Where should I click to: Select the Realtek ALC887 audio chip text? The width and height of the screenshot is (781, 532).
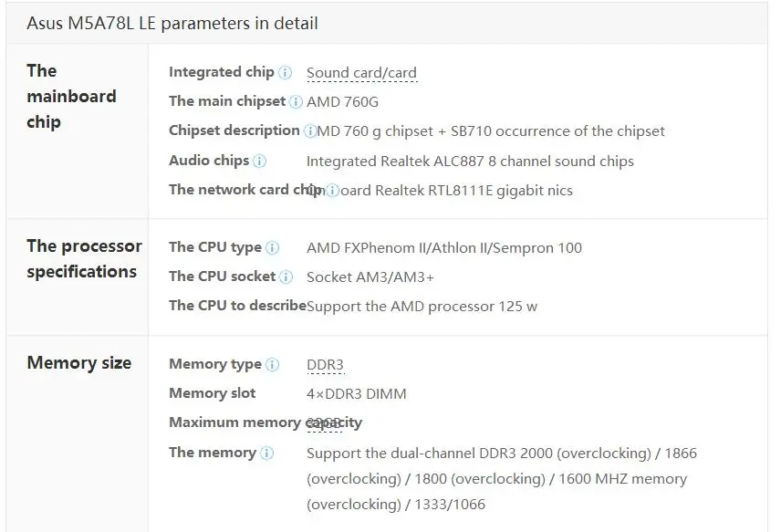(470, 162)
